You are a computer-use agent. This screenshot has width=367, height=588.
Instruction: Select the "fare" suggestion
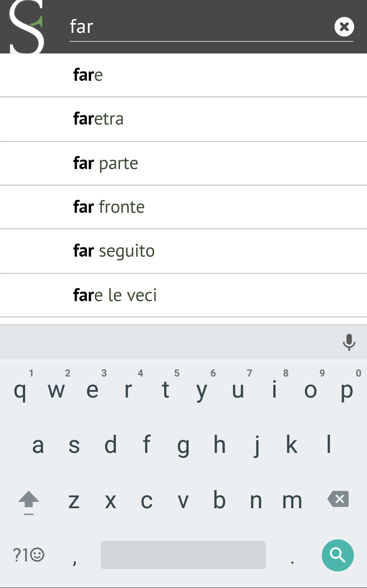pyautogui.click(x=183, y=75)
